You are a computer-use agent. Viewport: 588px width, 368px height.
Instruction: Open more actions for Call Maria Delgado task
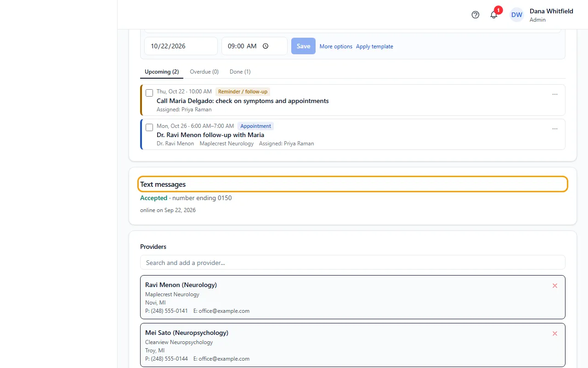[x=555, y=94]
